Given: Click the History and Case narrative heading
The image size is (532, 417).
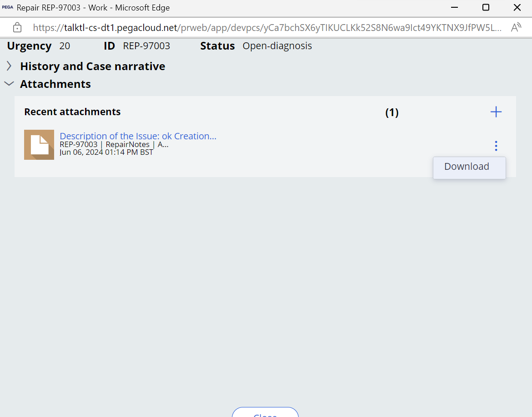Looking at the screenshot, I should 92,66.
